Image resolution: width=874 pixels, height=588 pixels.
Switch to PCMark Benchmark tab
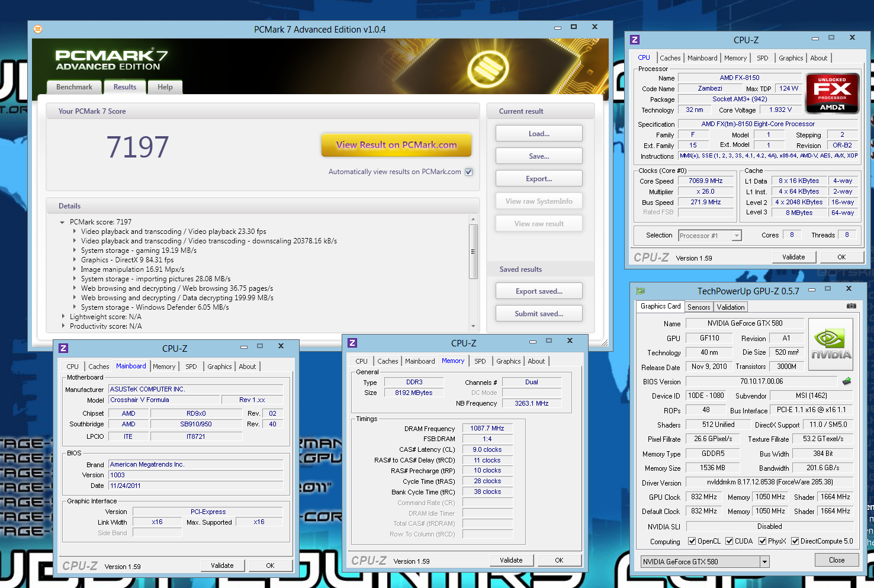[74, 87]
